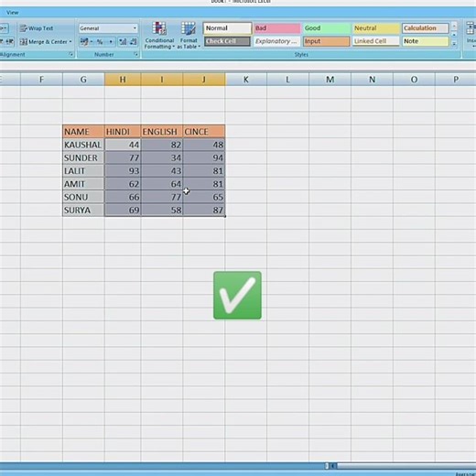
Task: Select column M header
Action: coord(330,80)
